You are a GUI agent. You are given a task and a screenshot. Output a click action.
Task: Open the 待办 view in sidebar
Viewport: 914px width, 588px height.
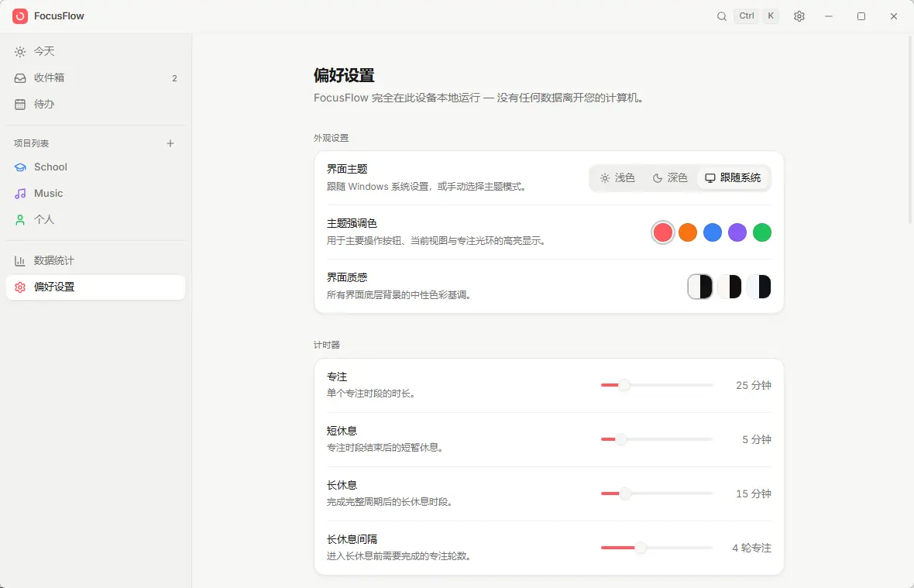[95, 105]
